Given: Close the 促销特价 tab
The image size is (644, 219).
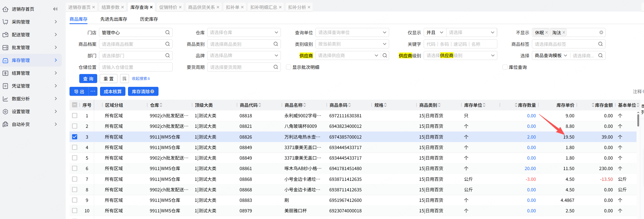Looking at the screenshot, I should 180,7.
